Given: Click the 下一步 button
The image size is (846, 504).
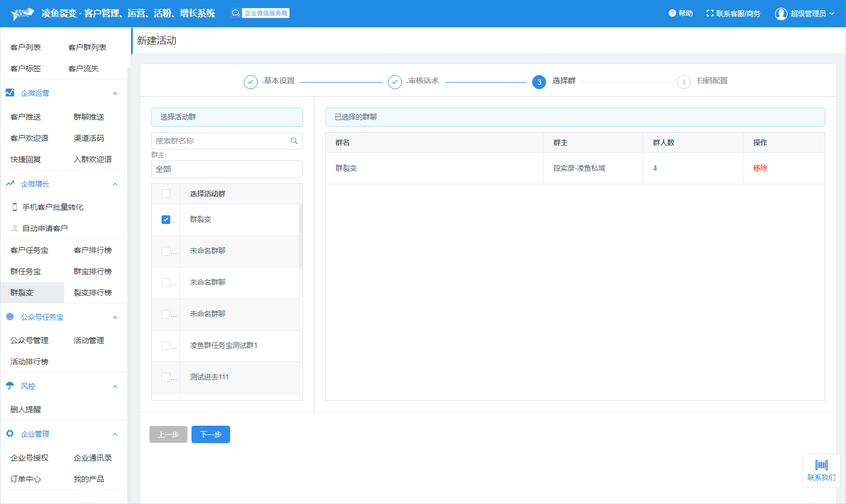Looking at the screenshot, I should click(211, 434).
